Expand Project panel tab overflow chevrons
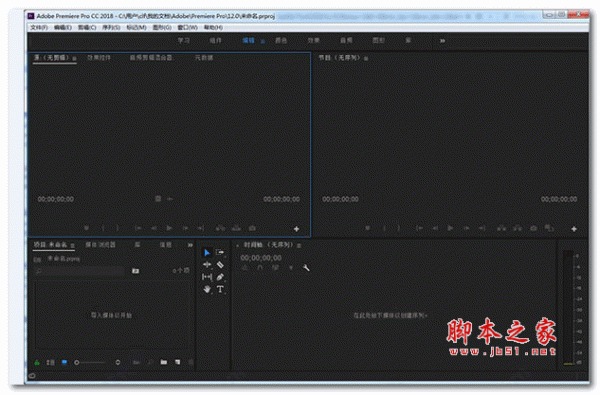This screenshot has width=600, height=395. 190,245
